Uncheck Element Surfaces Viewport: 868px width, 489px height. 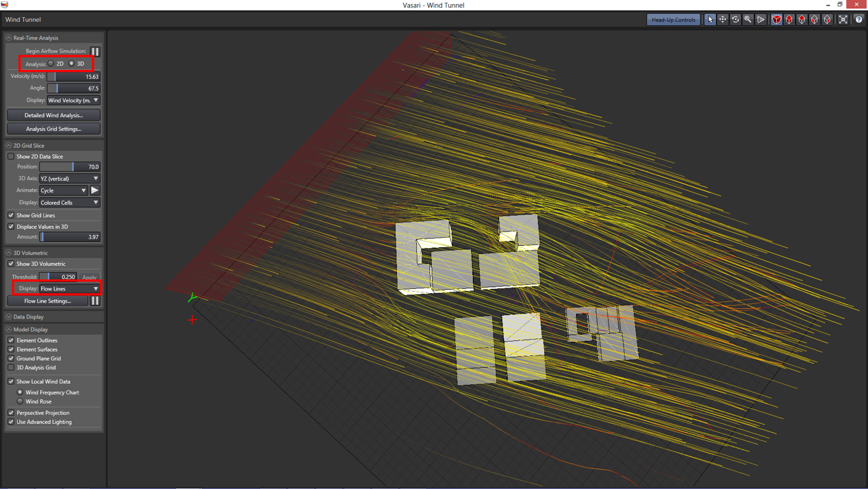11,349
